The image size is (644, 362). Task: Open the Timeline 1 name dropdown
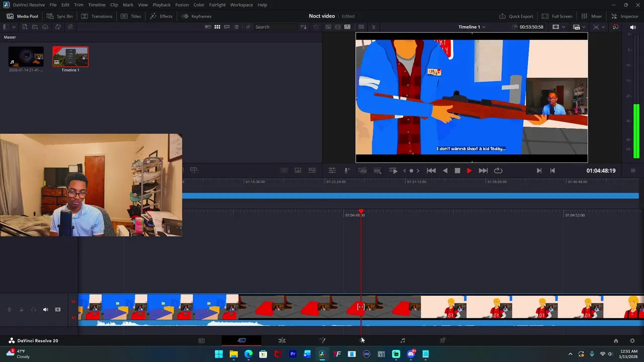[471, 27]
